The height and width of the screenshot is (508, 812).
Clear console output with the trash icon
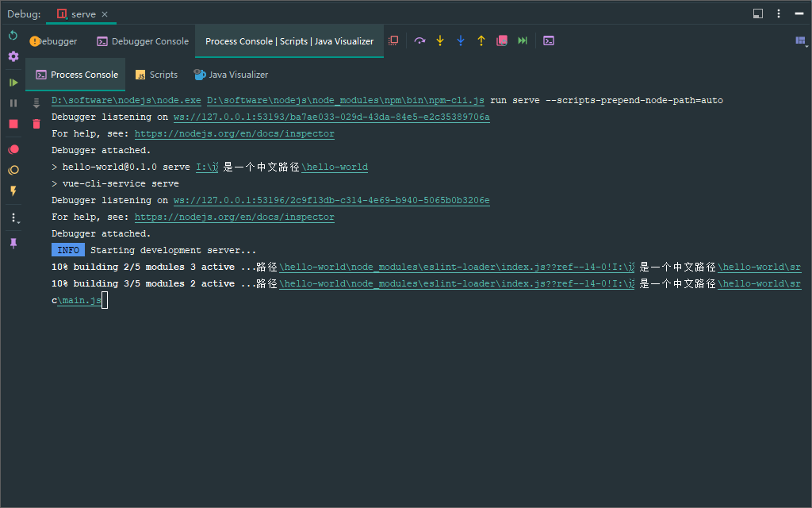pyautogui.click(x=36, y=123)
